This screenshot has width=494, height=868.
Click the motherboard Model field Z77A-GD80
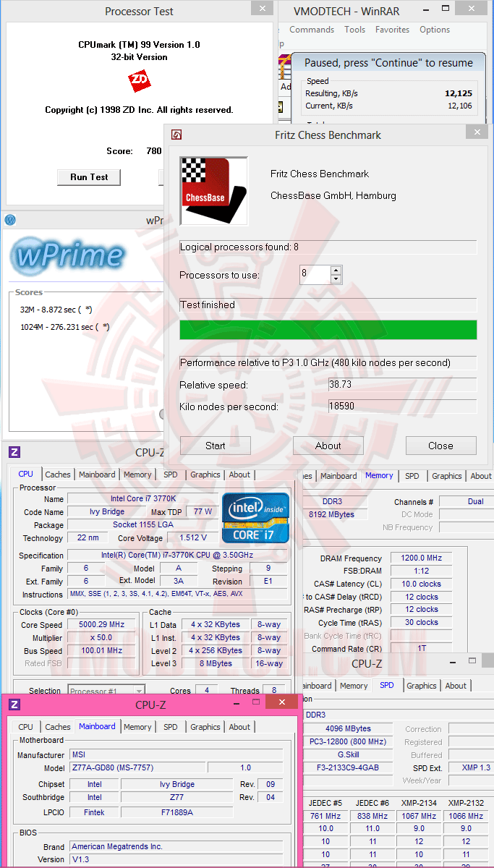coord(137,767)
